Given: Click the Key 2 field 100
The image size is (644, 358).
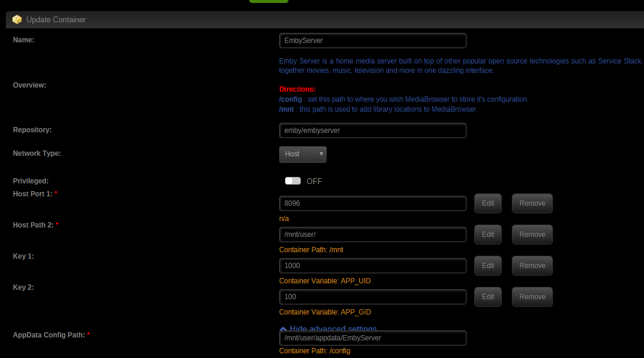Looking at the screenshot, I should [373, 297].
